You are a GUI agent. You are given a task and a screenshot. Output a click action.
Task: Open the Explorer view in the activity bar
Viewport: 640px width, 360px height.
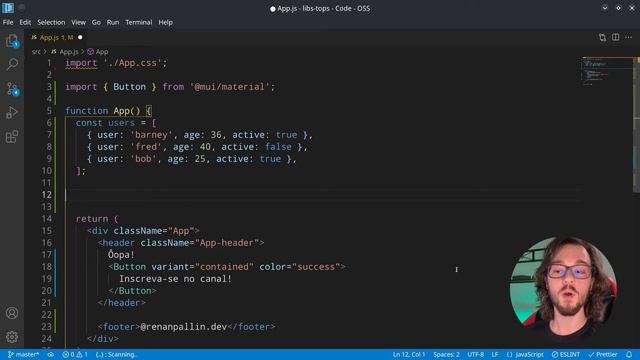point(12,41)
